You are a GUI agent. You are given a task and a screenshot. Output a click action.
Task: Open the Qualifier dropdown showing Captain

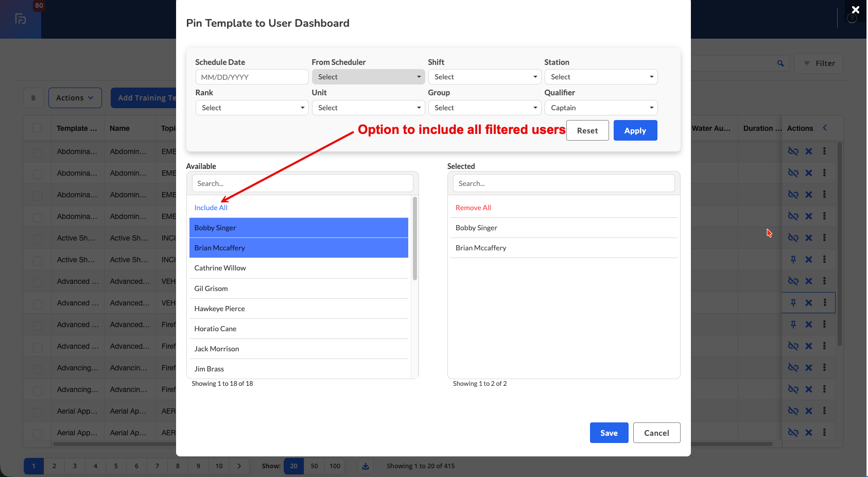coord(601,108)
